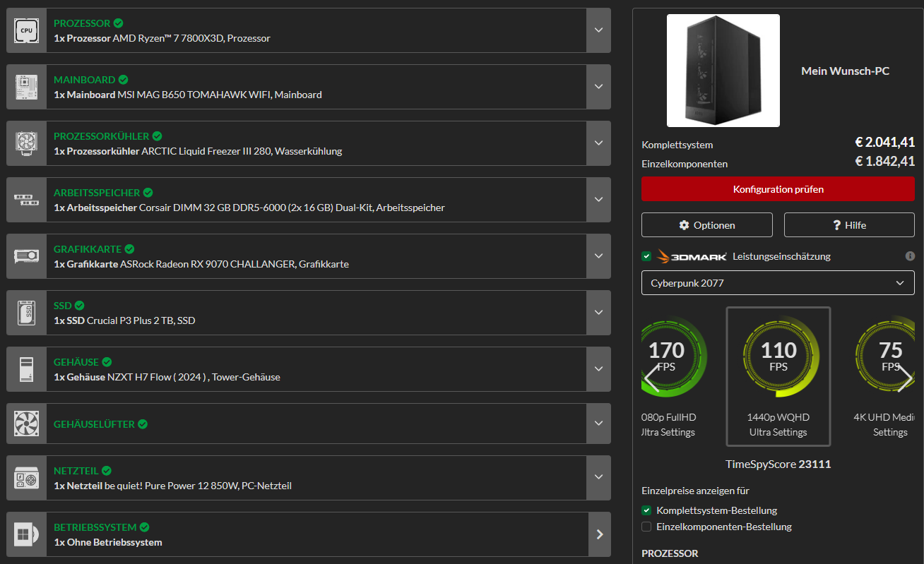
Task: Click the 3DMark logo
Action: [x=692, y=256]
